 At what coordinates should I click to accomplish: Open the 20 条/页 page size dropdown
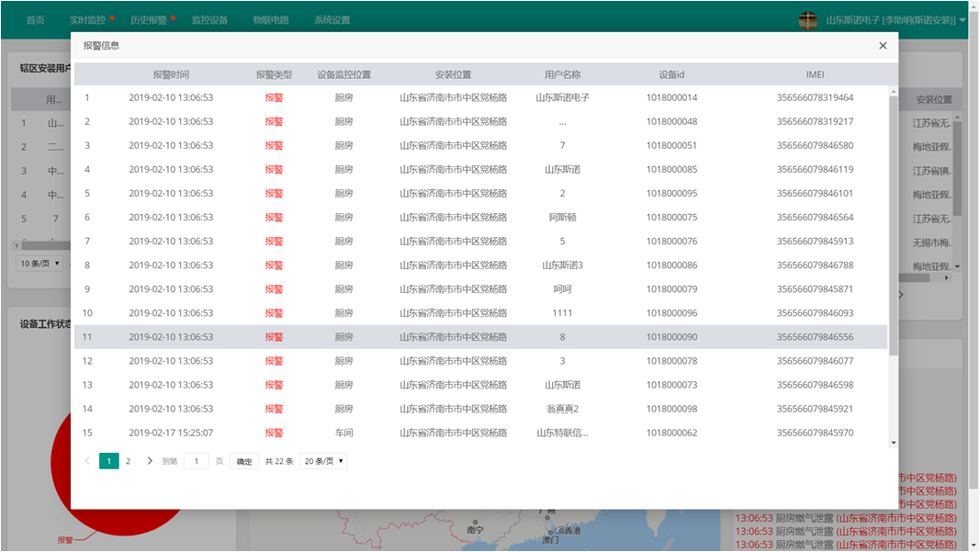322,460
